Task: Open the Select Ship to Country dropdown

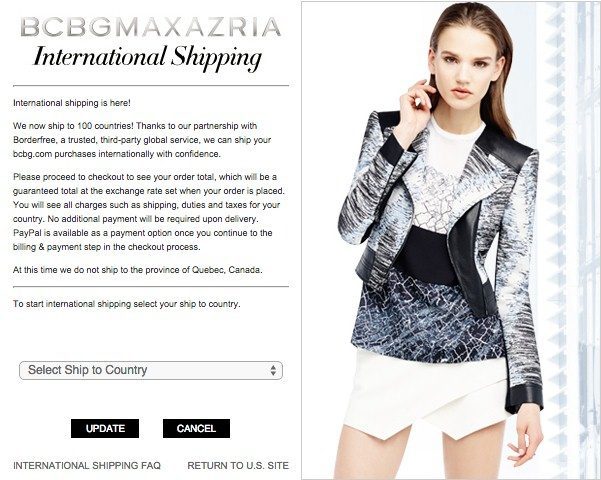Action: 151,370
